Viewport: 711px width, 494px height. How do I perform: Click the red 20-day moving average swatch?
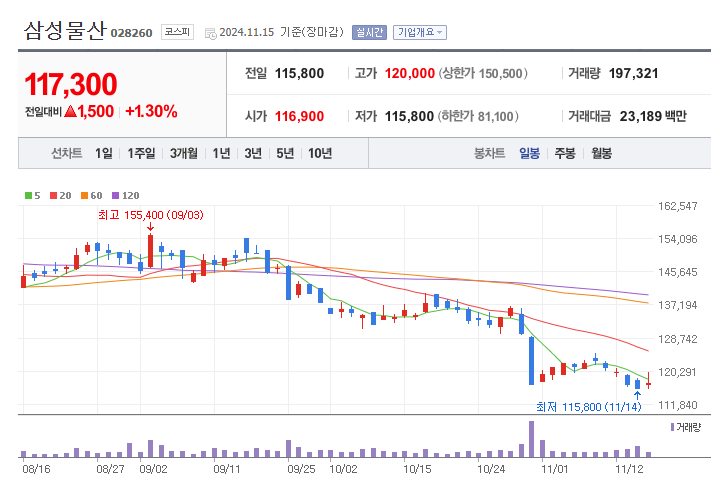click(x=54, y=196)
